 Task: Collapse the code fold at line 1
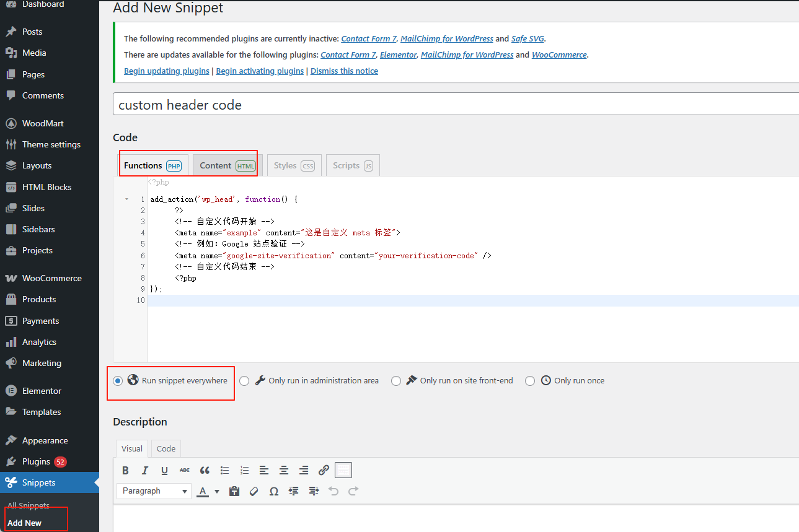(x=127, y=199)
